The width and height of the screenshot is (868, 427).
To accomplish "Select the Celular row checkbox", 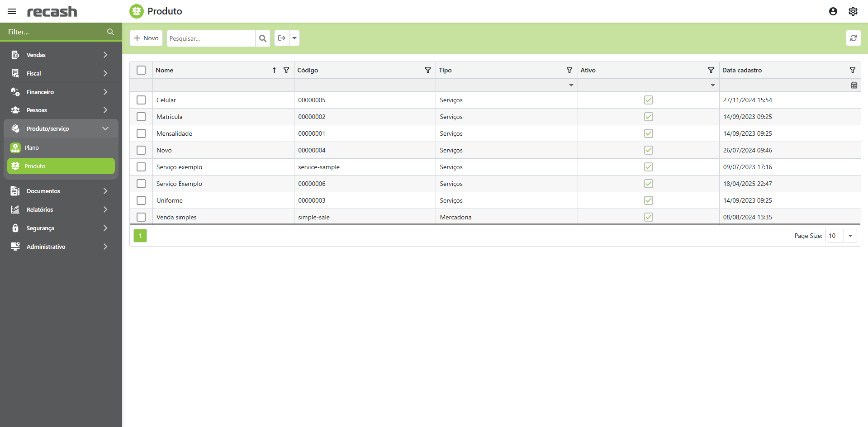I will (x=141, y=100).
